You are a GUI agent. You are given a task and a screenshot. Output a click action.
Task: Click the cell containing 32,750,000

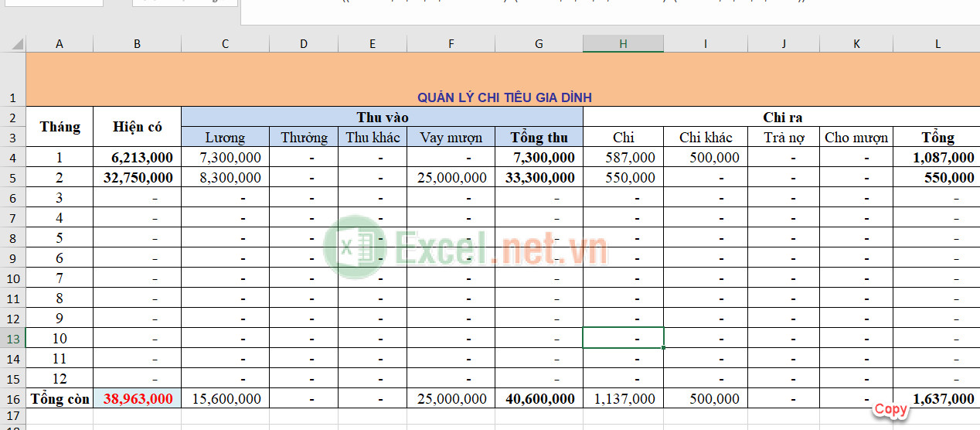coord(137,178)
